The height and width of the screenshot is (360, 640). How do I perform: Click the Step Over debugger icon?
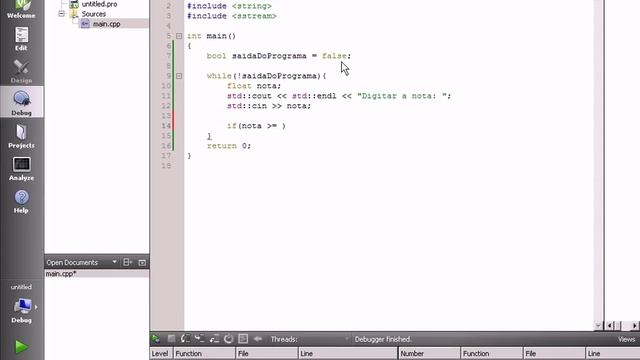(185, 339)
